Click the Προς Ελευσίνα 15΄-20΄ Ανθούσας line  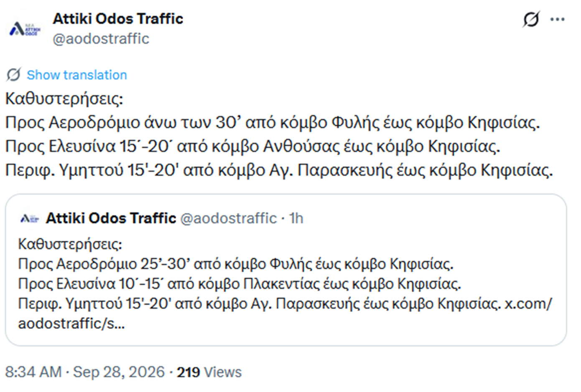252,147
